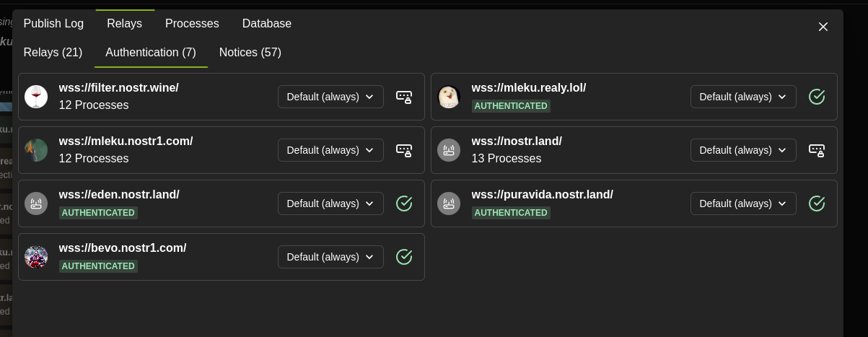
Task: Click green check icon for mleku.realy.lol
Action: click(x=817, y=97)
